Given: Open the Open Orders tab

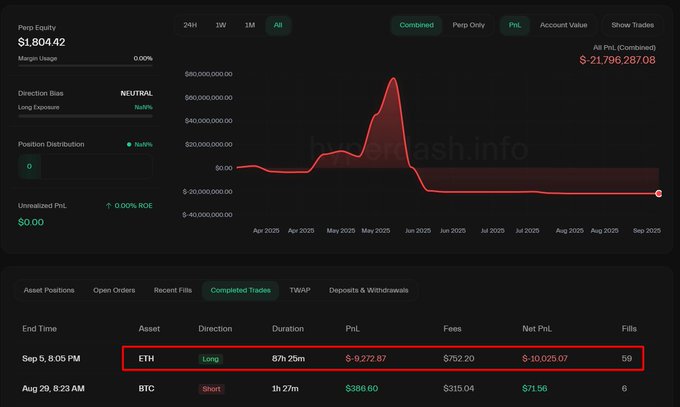Looking at the screenshot, I should pos(114,290).
